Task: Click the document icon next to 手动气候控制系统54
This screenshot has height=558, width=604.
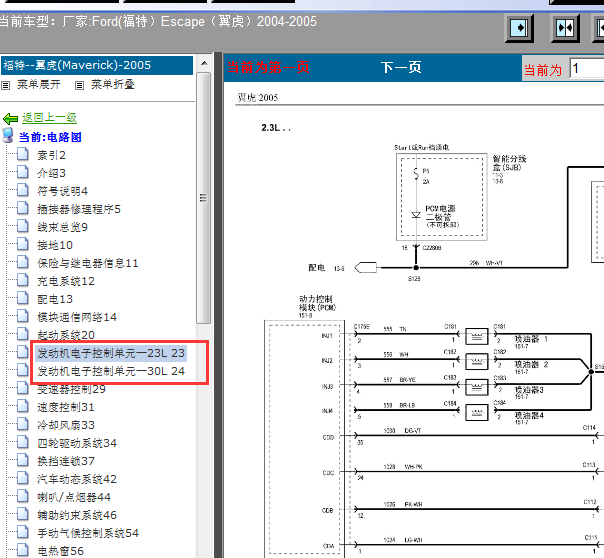Action: 23,532
